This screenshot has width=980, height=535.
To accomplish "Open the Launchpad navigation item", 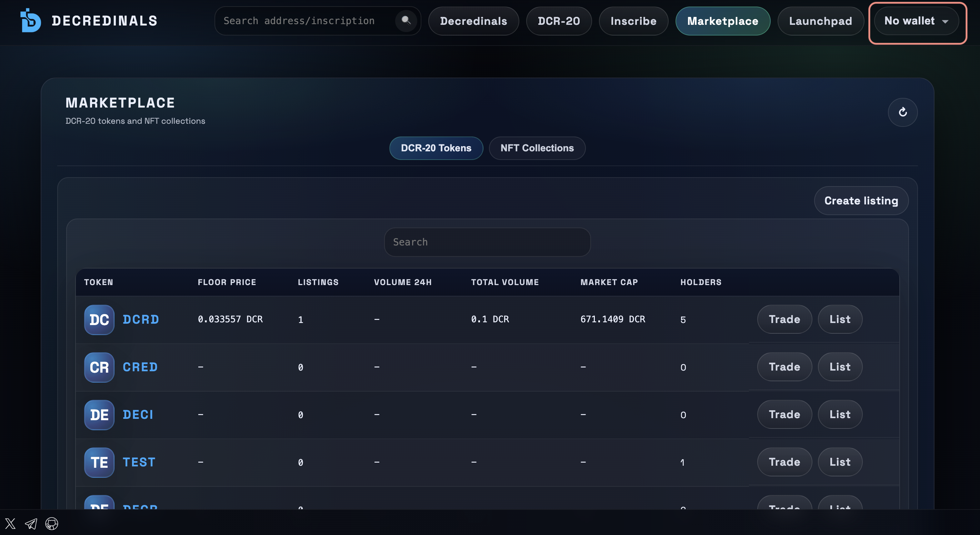I will 821,21.
